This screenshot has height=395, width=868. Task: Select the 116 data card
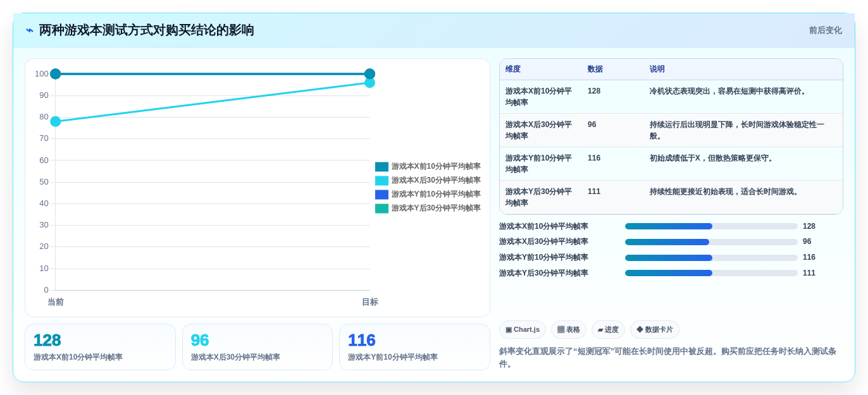pos(414,347)
